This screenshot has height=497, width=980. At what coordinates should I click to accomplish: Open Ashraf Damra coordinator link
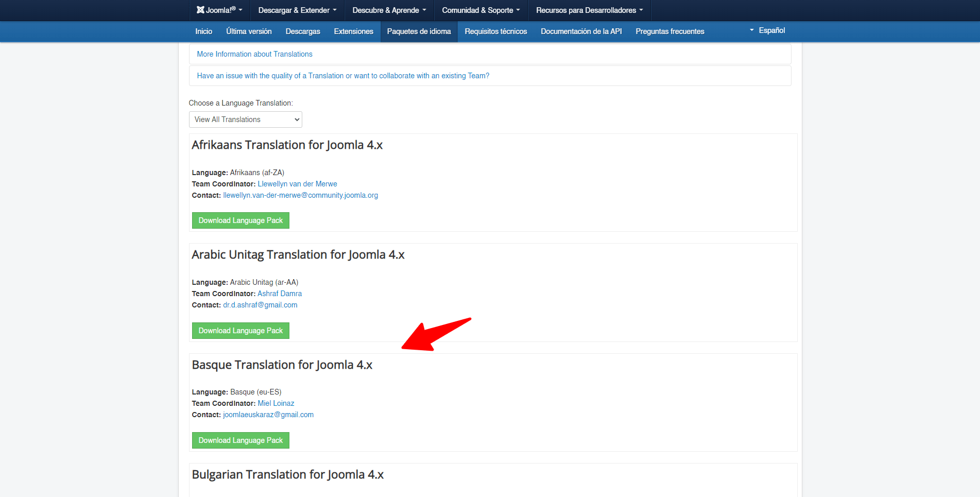pyautogui.click(x=280, y=294)
